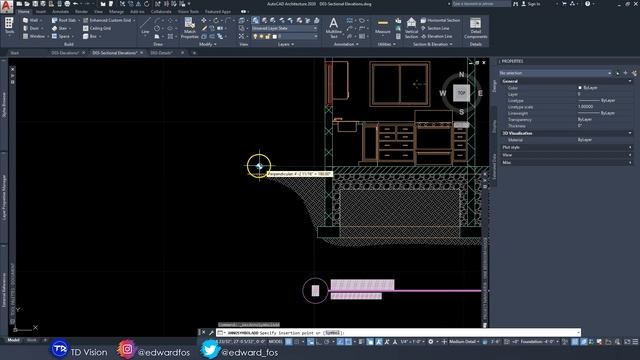Open the No selection dropdown in Properties
This screenshot has width=640, height=360.
(556, 73)
